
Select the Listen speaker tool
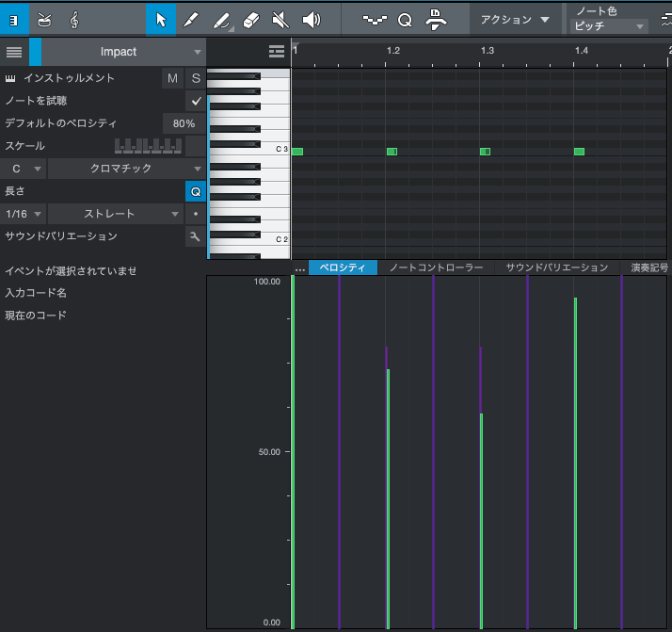point(311,19)
